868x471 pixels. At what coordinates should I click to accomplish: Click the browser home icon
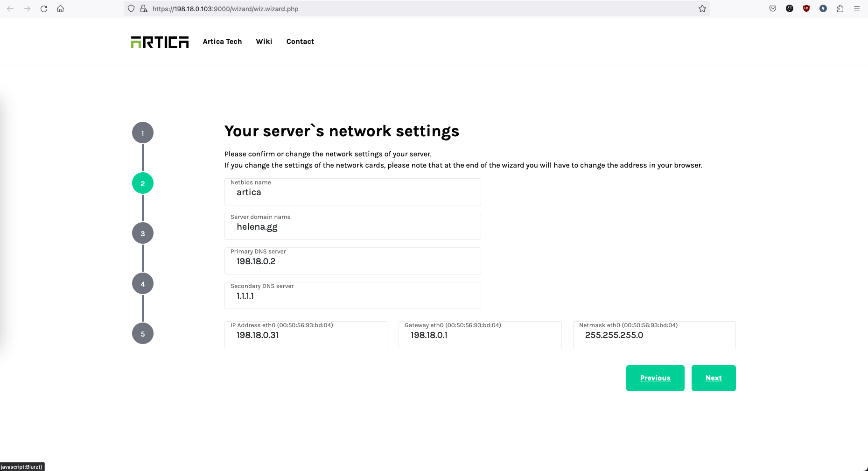tap(61, 9)
